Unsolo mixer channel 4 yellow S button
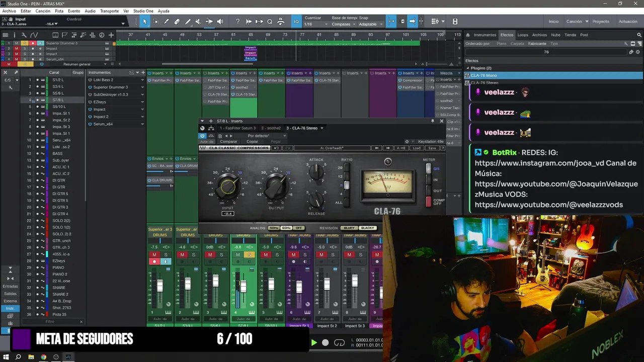The image size is (644, 362). pyautogui.click(x=249, y=255)
